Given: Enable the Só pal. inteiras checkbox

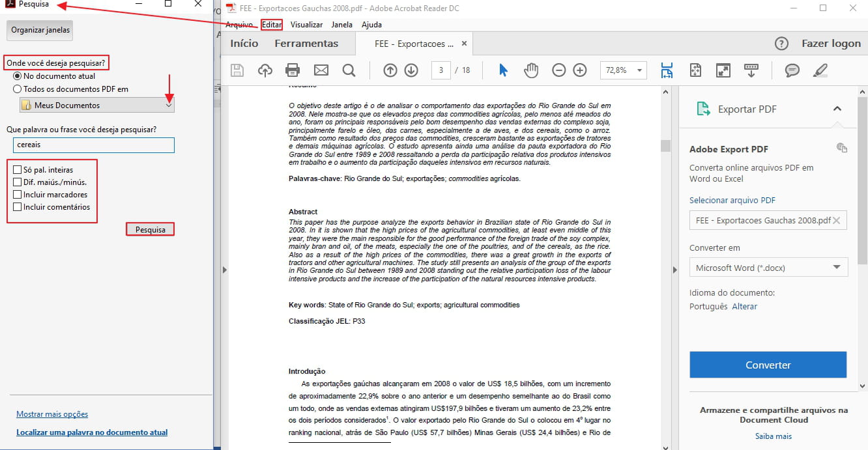Looking at the screenshot, I should click(17, 169).
